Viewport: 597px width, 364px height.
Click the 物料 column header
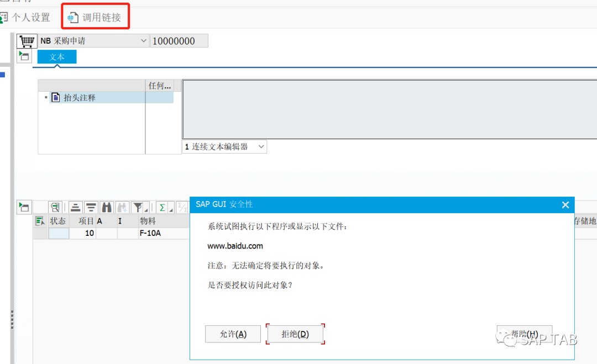click(x=164, y=221)
